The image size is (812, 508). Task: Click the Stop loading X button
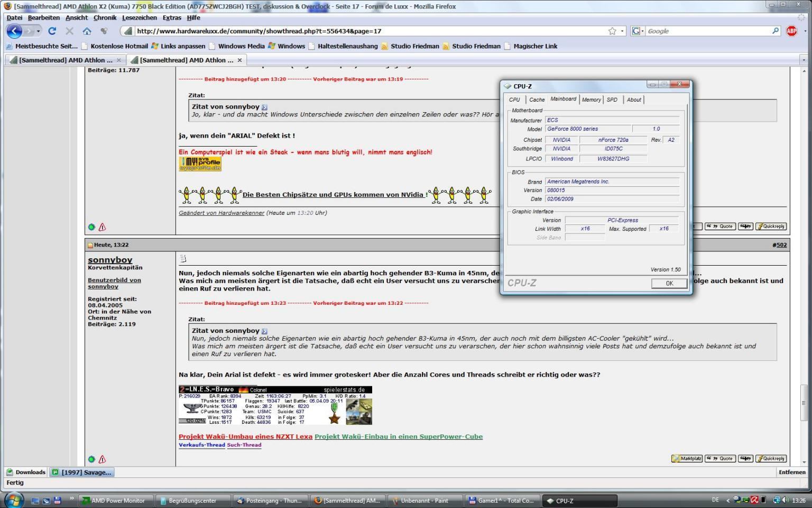(x=69, y=31)
